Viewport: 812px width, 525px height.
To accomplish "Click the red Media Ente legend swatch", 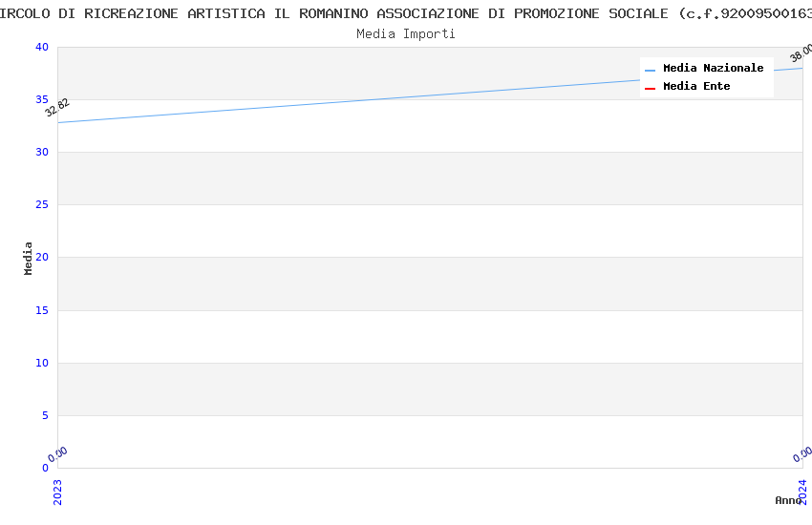I will click(650, 89).
